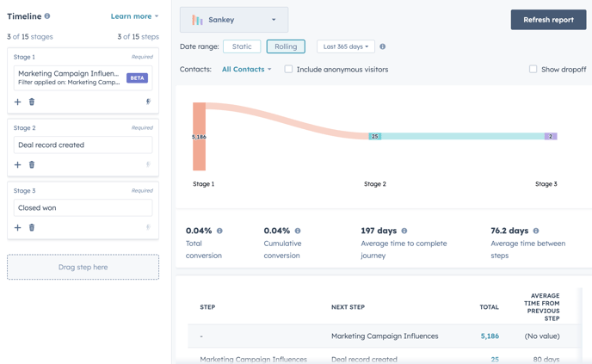592x364 pixels.
Task: Click the Timeline info icon
Action: (x=47, y=16)
